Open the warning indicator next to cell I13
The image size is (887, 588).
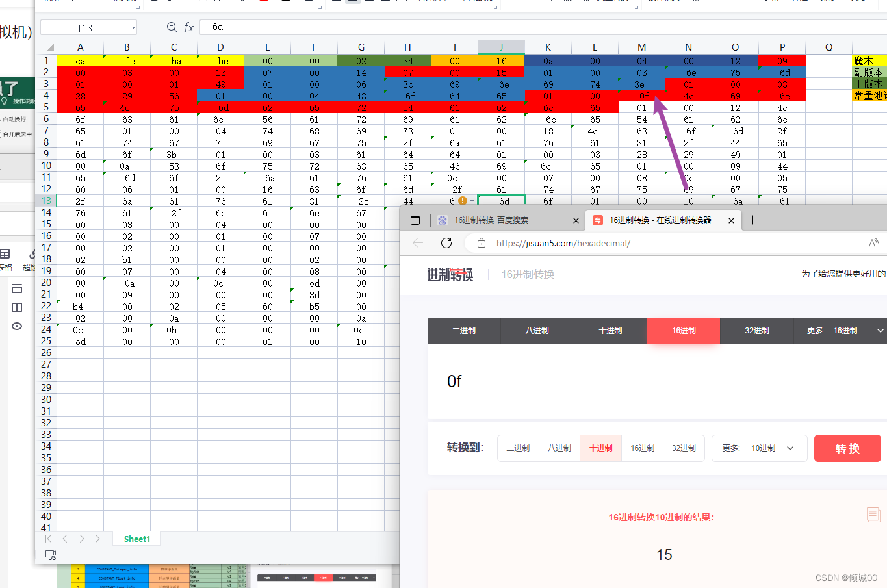(463, 201)
